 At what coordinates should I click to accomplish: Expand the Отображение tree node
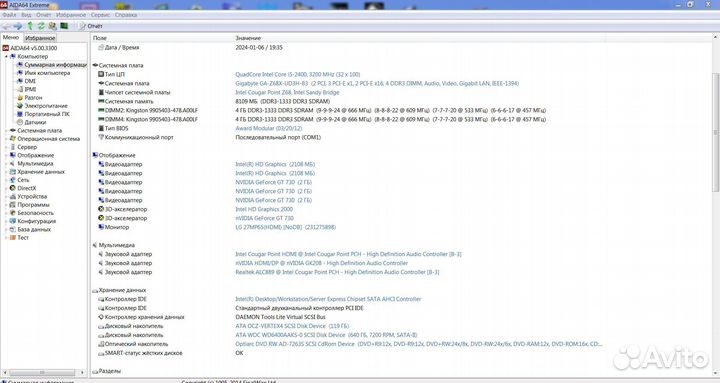click(x=6, y=156)
